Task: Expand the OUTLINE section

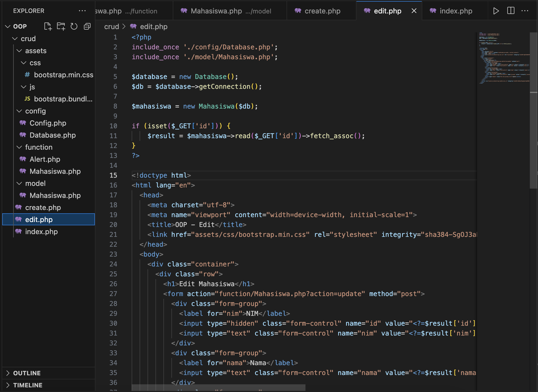Action: click(27, 373)
